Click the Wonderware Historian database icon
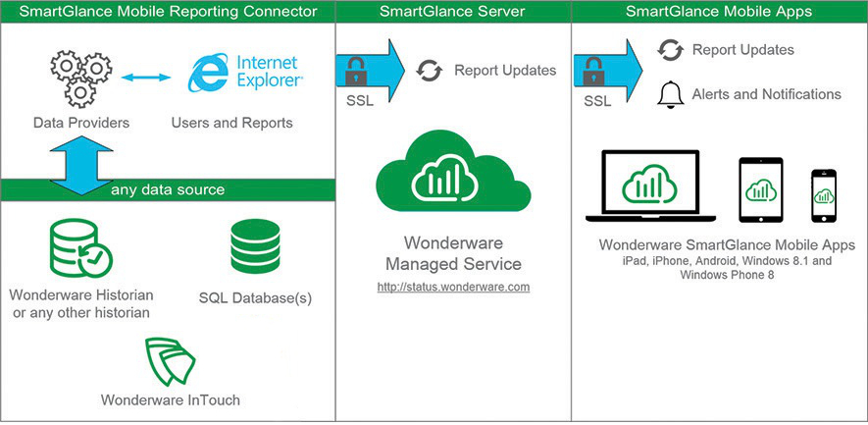The height and width of the screenshot is (425, 868). 80,247
